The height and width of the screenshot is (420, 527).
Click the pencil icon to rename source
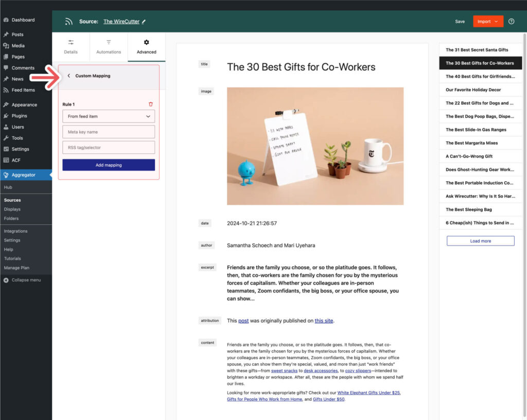(x=144, y=22)
